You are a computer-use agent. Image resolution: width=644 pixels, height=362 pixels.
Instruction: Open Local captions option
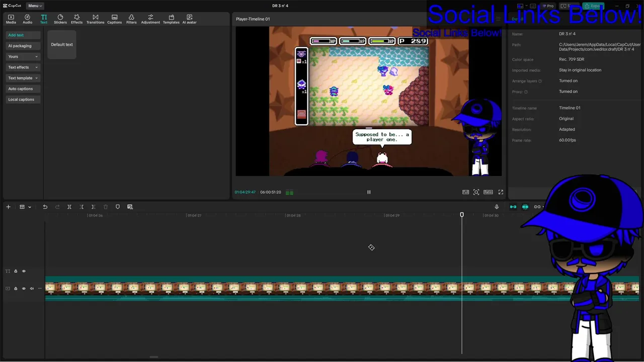click(23, 100)
